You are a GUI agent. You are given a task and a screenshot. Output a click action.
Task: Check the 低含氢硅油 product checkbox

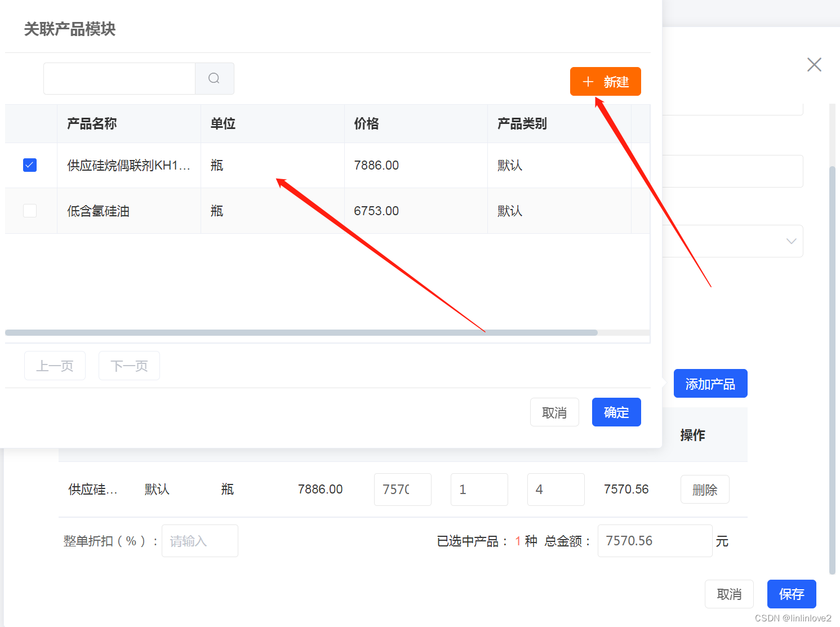pos(30,211)
